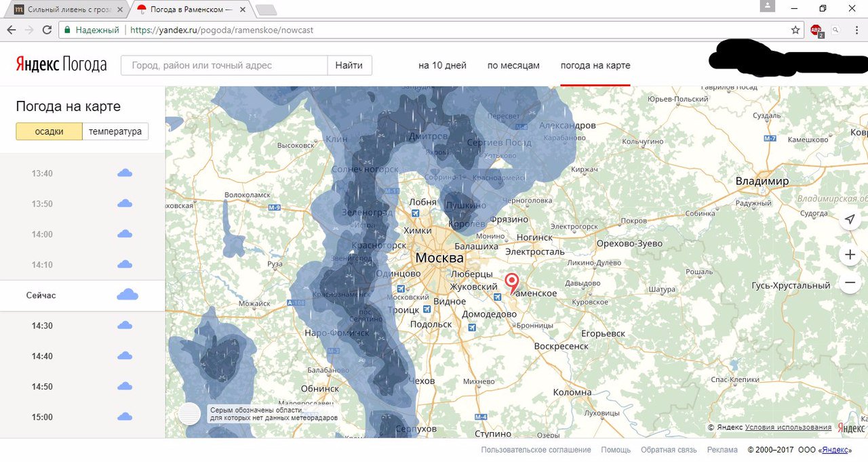Screen dimensions: 868x462
Task: Switch to the по месяцам tab
Action: pos(513,66)
